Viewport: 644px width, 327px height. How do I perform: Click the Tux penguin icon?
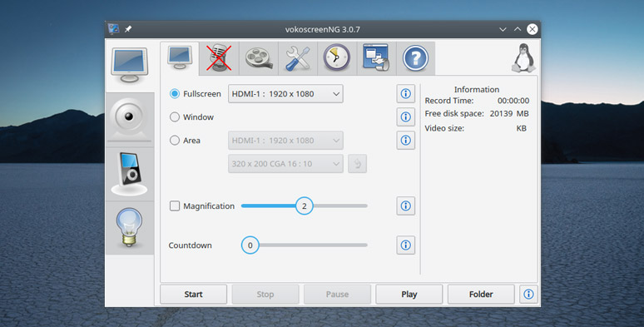coord(523,58)
